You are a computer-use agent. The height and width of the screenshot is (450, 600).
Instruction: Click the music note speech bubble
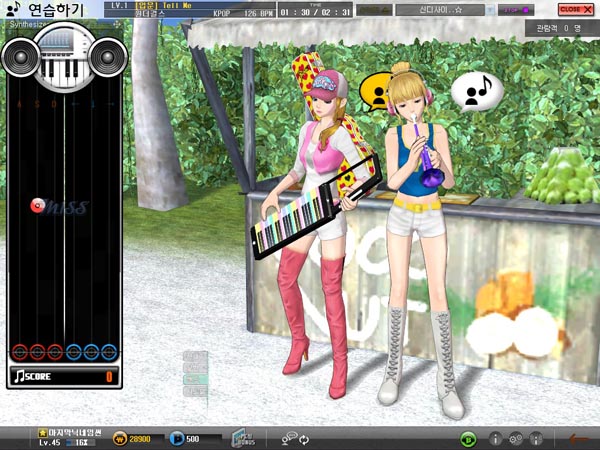pyautogui.click(x=476, y=91)
